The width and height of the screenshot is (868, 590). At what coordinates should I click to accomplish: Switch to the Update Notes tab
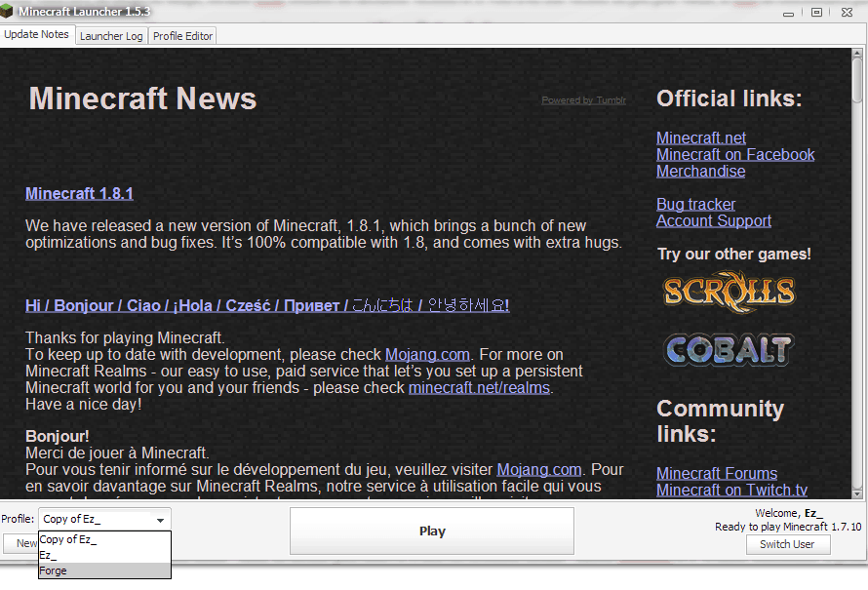click(x=36, y=34)
